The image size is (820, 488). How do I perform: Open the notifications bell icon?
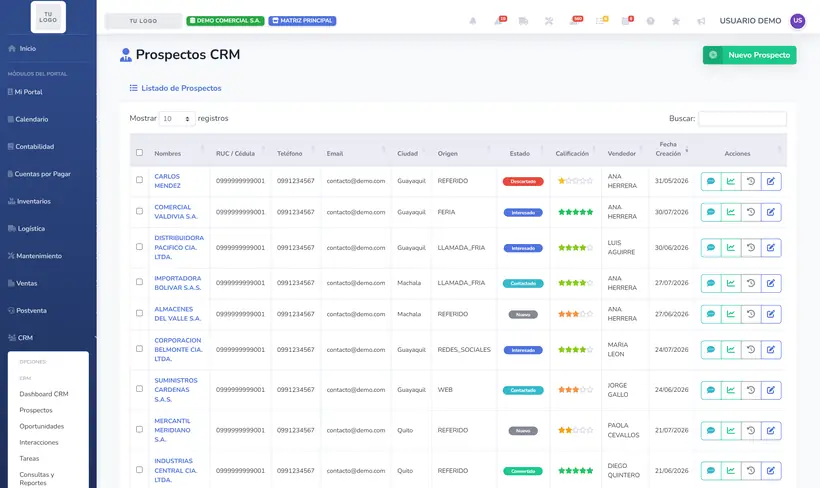(x=473, y=21)
